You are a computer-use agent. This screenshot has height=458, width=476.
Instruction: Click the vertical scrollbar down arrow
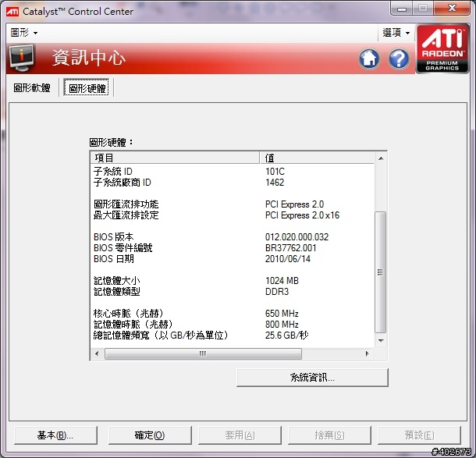point(381,340)
